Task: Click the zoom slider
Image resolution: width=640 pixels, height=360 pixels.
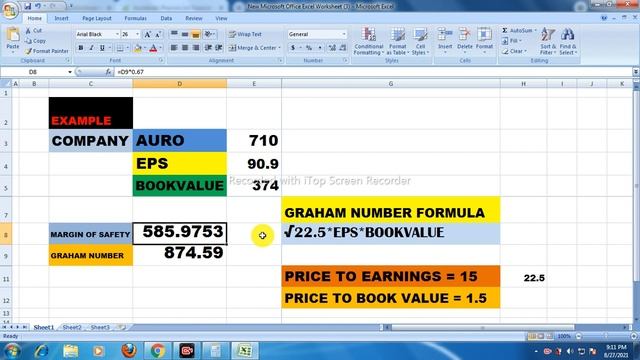Action: (605, 336)
